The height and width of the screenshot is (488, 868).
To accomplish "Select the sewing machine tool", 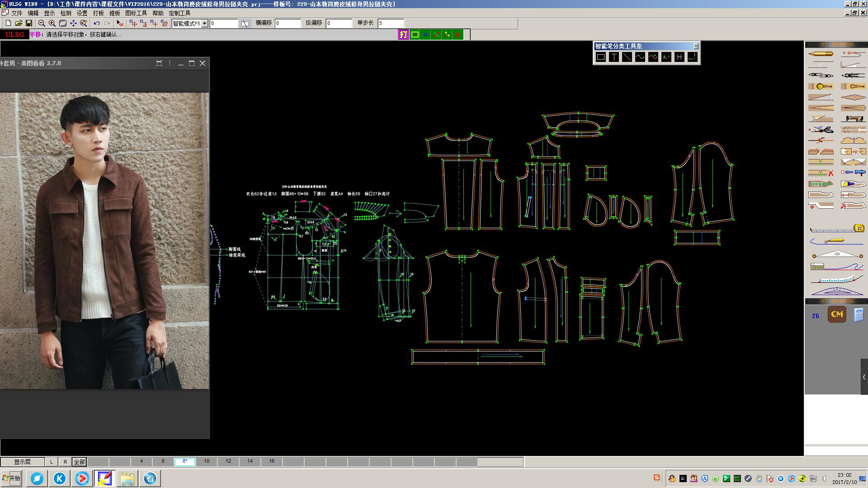I will [x=854, y=118].
